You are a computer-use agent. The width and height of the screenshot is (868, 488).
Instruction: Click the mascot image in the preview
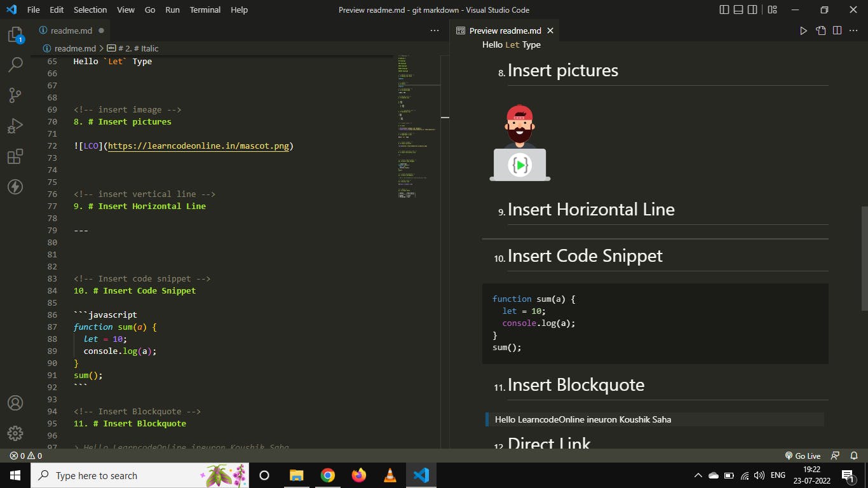click(520, 143)
